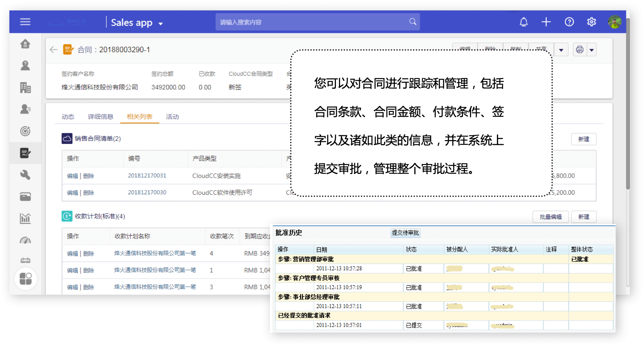
Task: Click 提交待审批 button in 批准历史
Action: coord(406,233)
